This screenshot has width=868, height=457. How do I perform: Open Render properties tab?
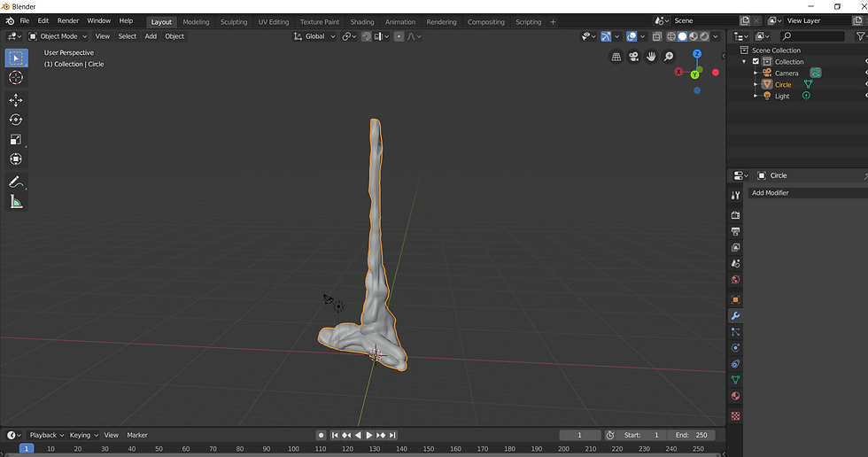tap(735, 215)
